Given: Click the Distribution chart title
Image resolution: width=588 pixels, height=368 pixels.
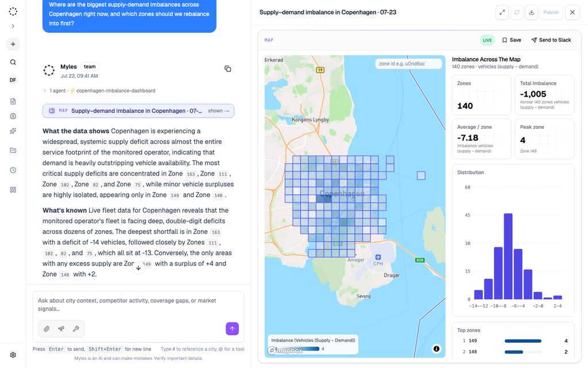Looking at the screenshot, I should pos(471,172).
